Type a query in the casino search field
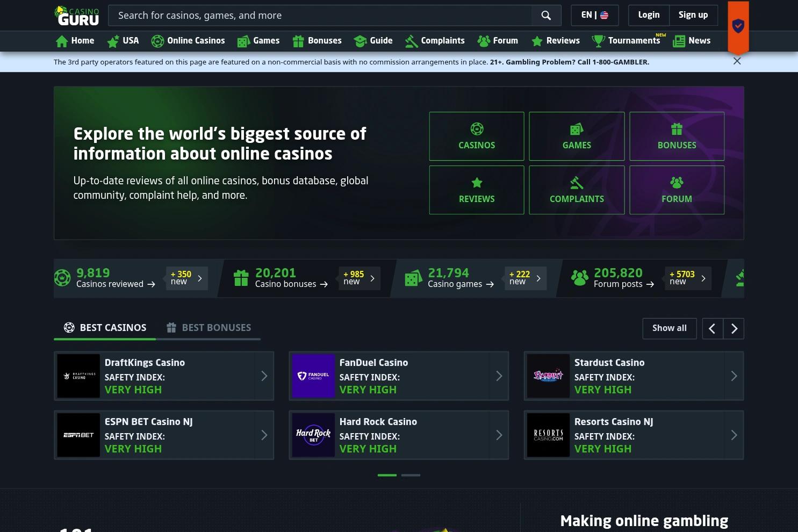Screen dimensions: 798x532 pyautogui.click(x=322, y=15)
